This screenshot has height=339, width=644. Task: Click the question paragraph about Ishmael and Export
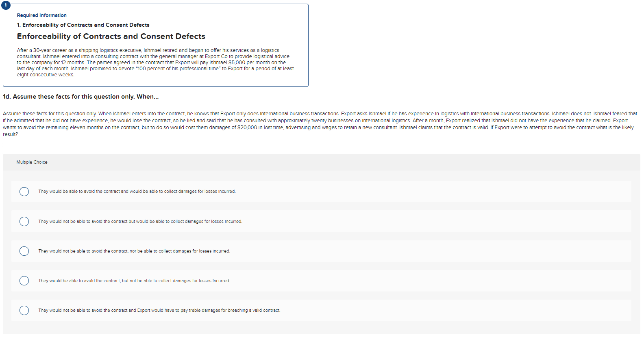pyautogui.click(x=320, y=124)
